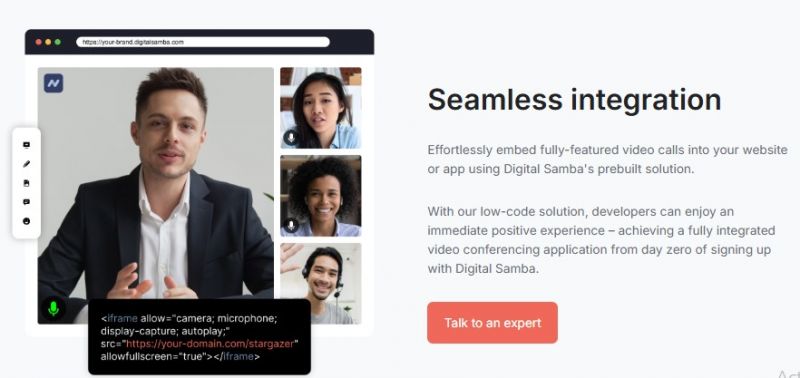Toggle the green microphone on main video
800x378 pixels.
(x=53, y=308)
